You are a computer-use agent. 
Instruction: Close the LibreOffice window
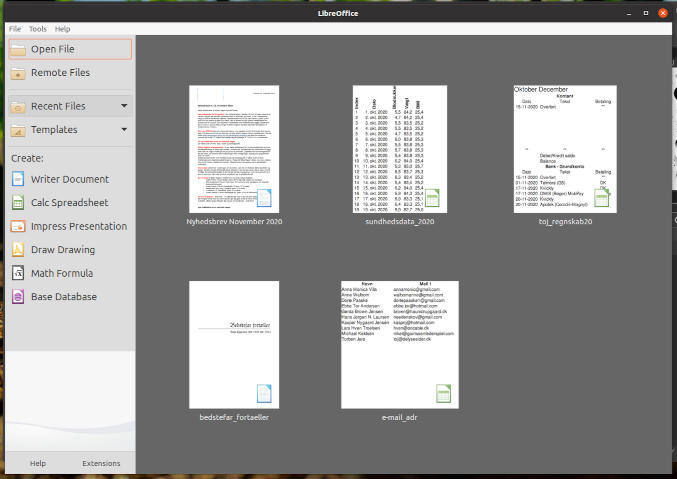663,13
